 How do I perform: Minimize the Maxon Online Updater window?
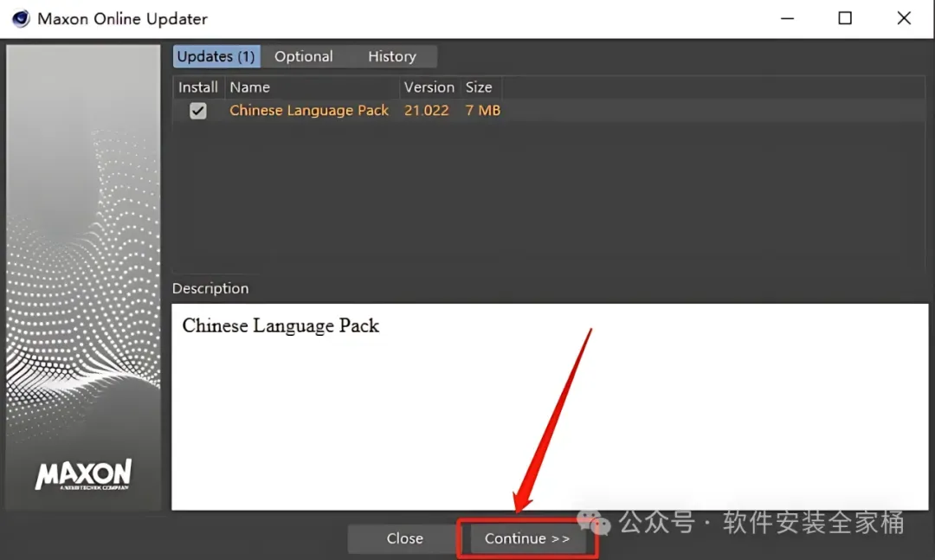point(787,18)
